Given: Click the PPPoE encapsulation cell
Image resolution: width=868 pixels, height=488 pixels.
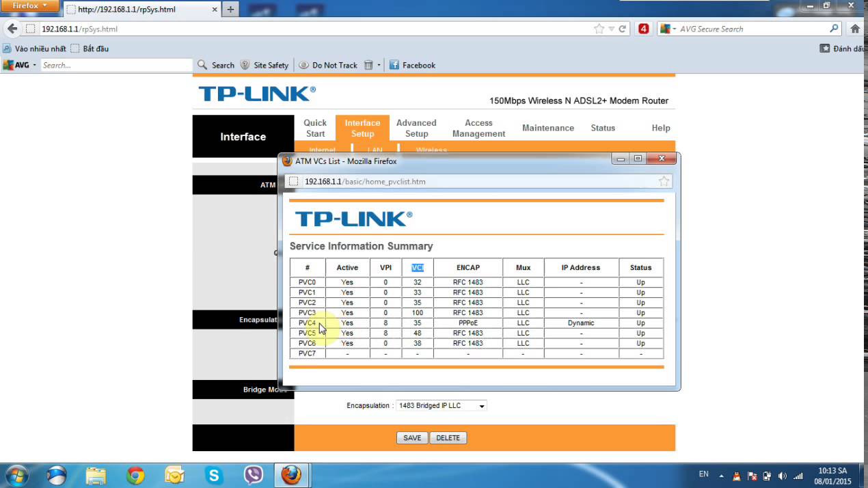Looking at the screenshot, I should pyautogui.click(x=468, y=323).
